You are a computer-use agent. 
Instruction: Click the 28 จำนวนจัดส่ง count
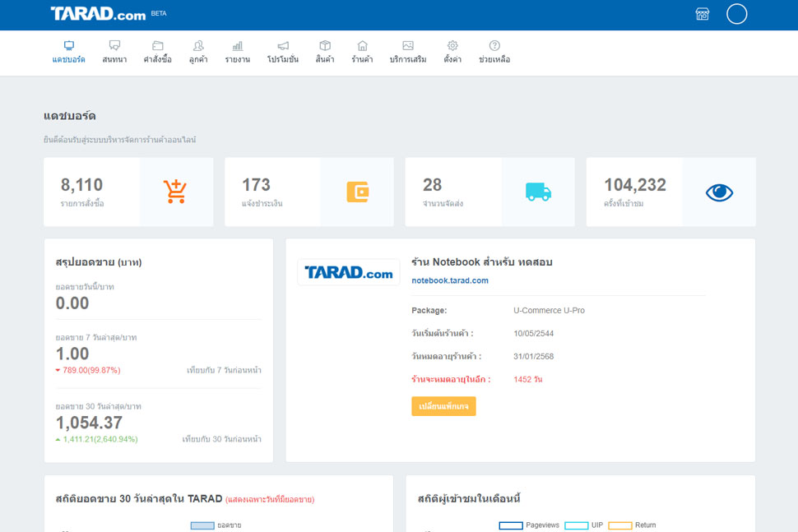click(432, 185)
